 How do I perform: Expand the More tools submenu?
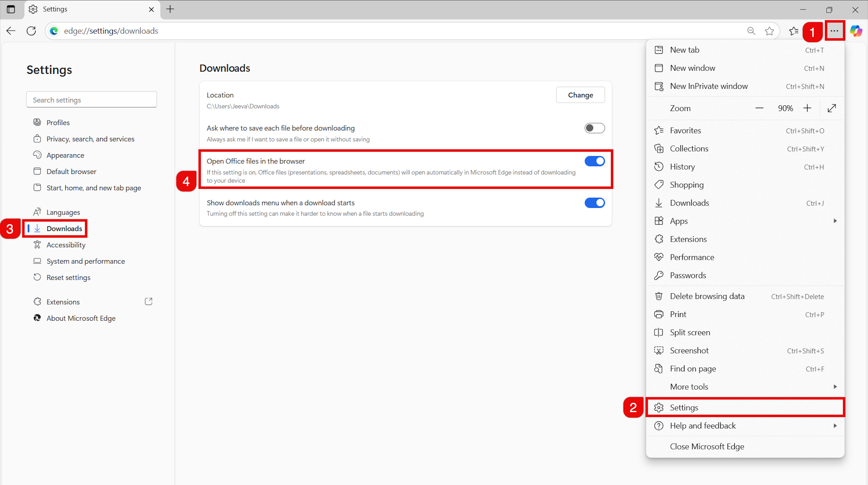tap(835, 386)
